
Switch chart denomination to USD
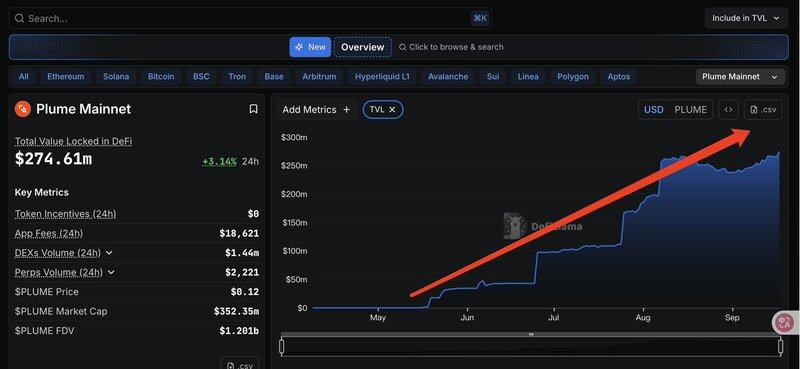(x=654, y=110)
